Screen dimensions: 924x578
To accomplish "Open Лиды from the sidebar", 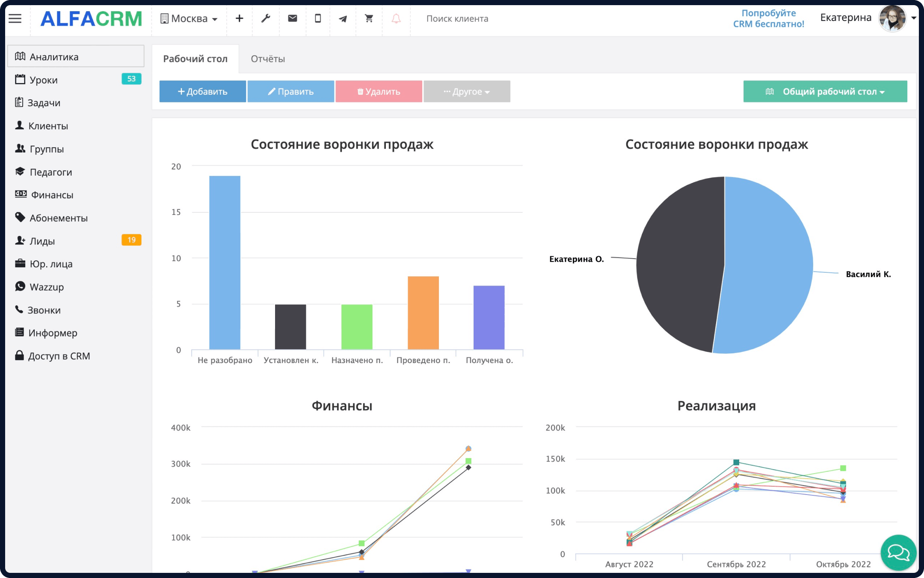I will pos(42,241).
